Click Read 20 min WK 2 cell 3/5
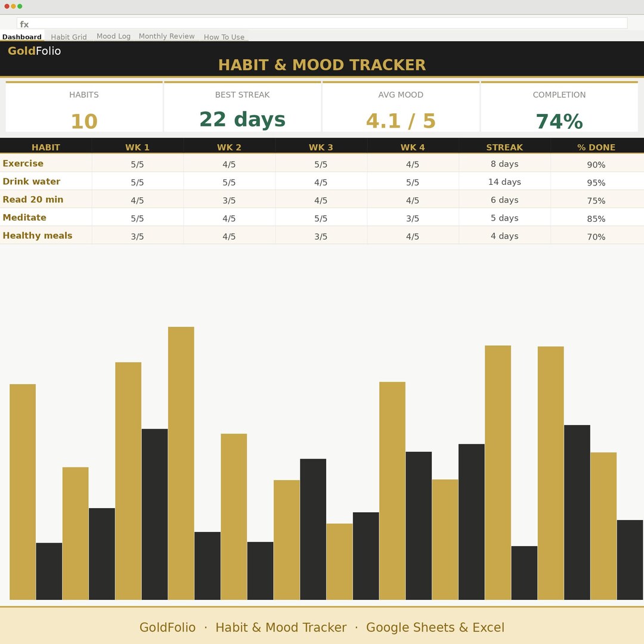This screenshot has width=644, height=644. (229, 200)
